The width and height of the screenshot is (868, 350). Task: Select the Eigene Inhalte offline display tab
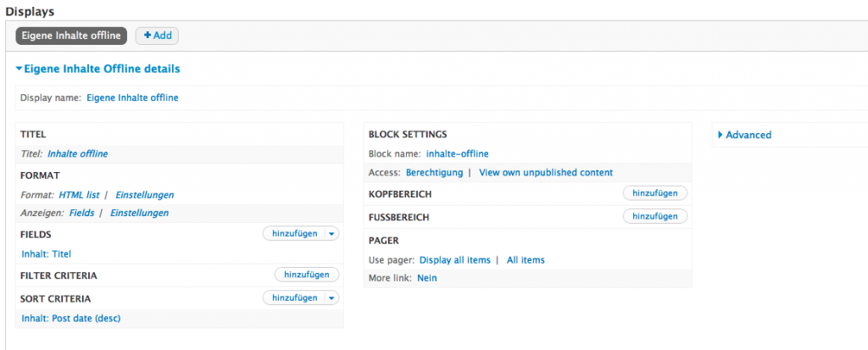[71, 36]
